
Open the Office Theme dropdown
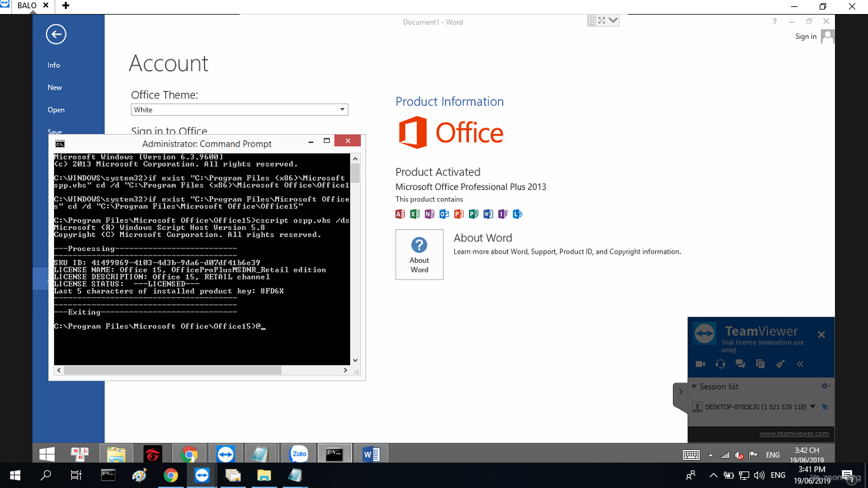point(240,110)
